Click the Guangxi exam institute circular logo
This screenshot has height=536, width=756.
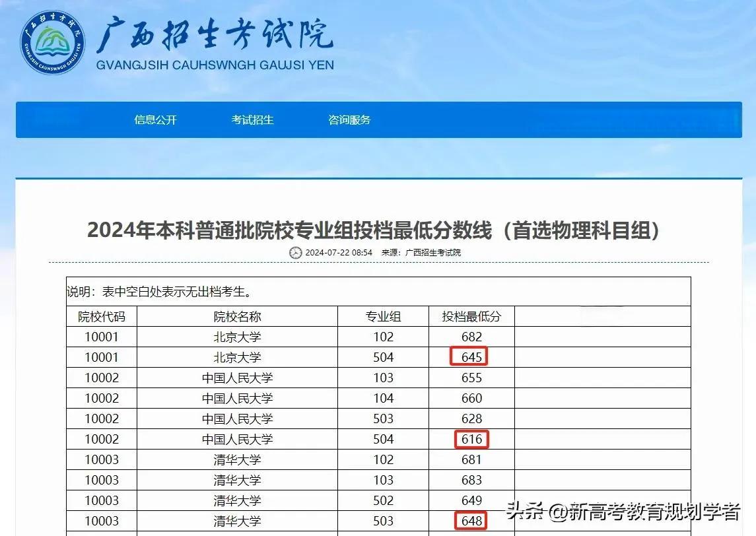52,42
